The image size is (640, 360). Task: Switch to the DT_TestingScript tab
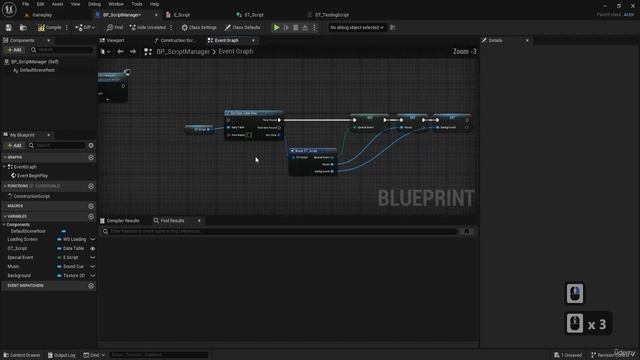tap(331, 15)
